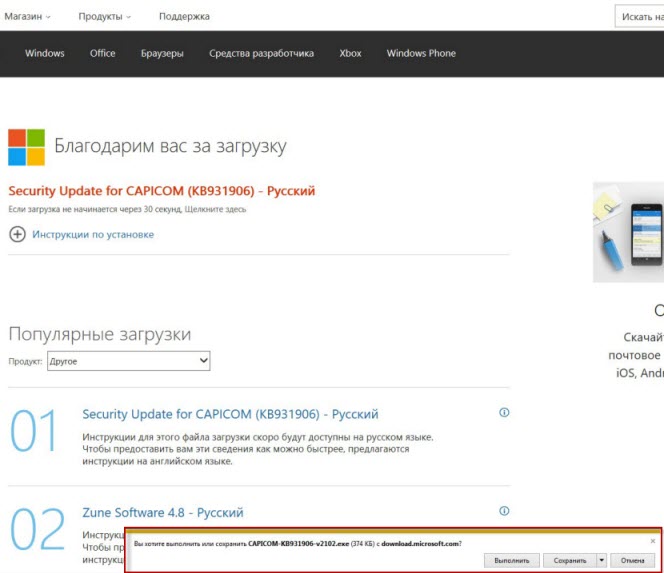Click the phone and highlighter promo image
Image resolution: width=664 pixels, height=573 pixels.
[x=628, y=232]
